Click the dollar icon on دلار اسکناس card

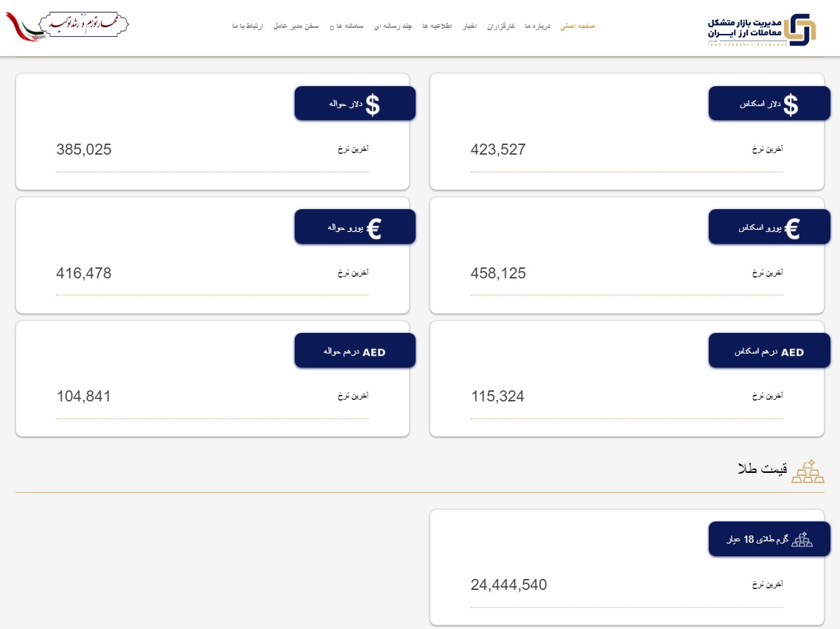791,103
